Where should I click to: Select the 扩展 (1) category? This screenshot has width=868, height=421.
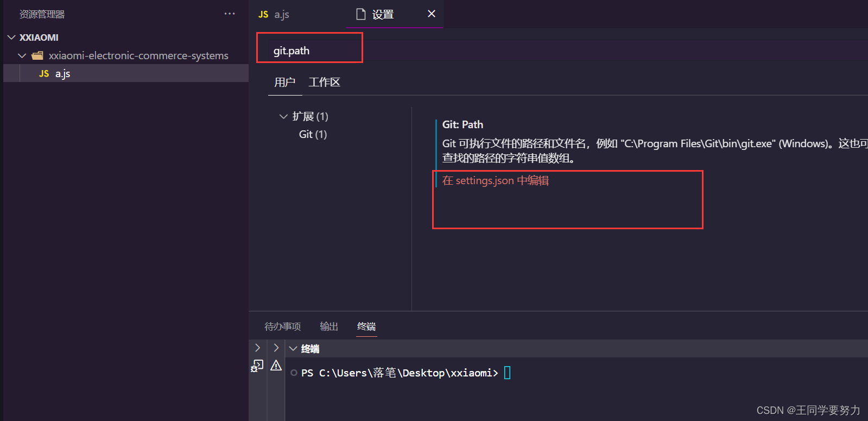311,116
